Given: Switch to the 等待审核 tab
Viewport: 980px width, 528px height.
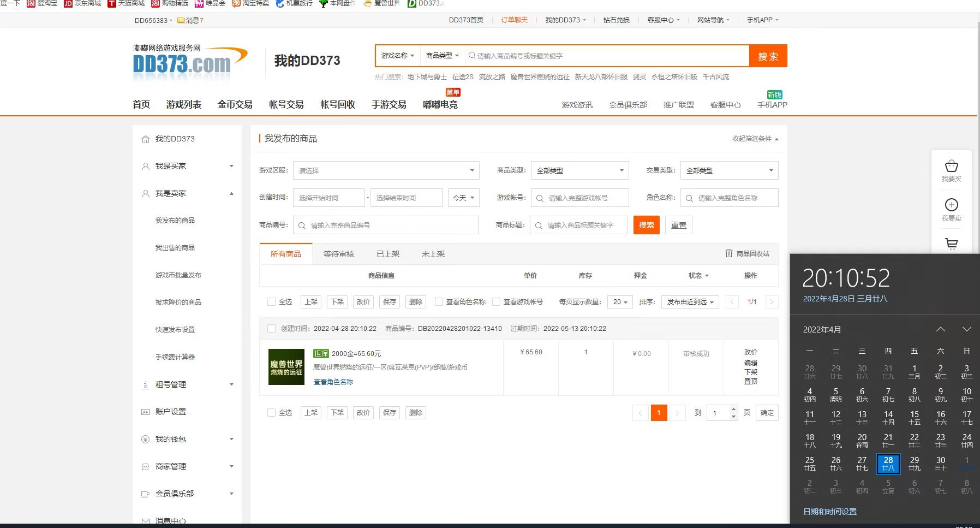Looking at the screenshot, I should tap(338, 253).
